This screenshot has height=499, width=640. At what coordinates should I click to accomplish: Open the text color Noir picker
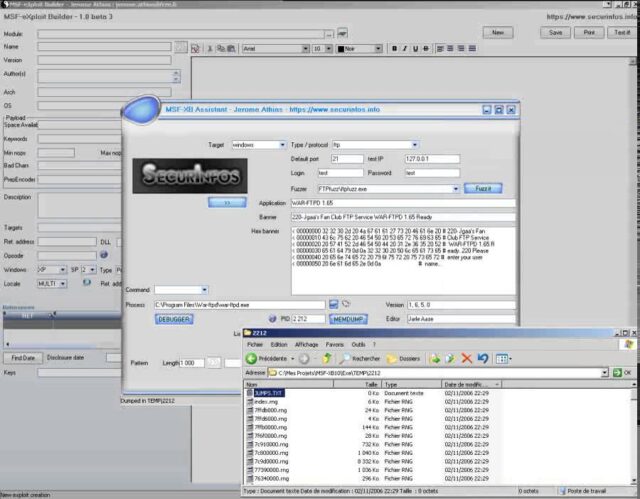click(x=360, y=49)
